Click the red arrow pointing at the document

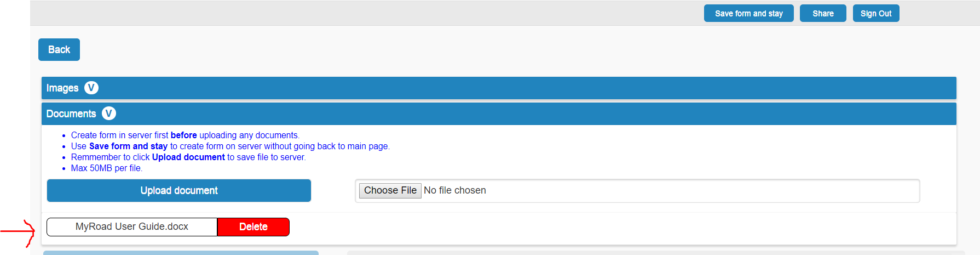tap(19, 232)
